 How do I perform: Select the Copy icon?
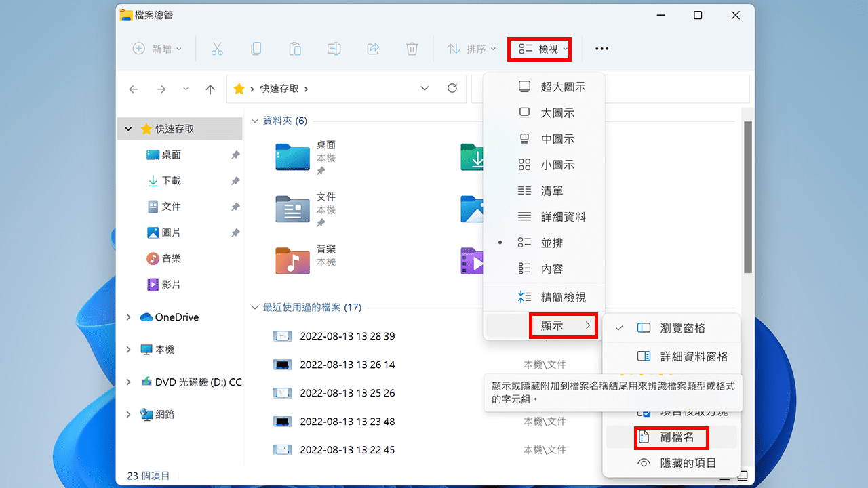coord(256,48)
